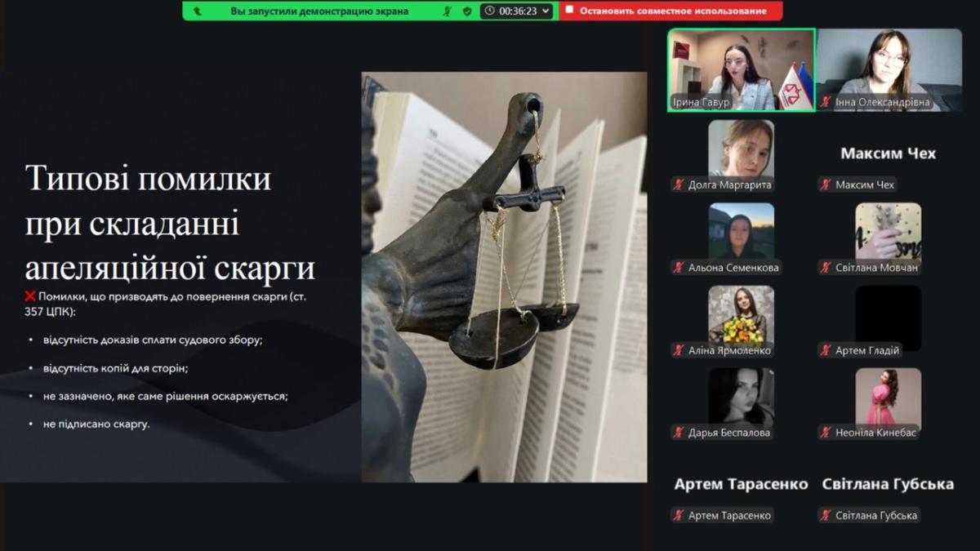Click muted mic icon beside Альона Семенкова
This screenshot has height=551, width=980.
click(x=679, y=267)
